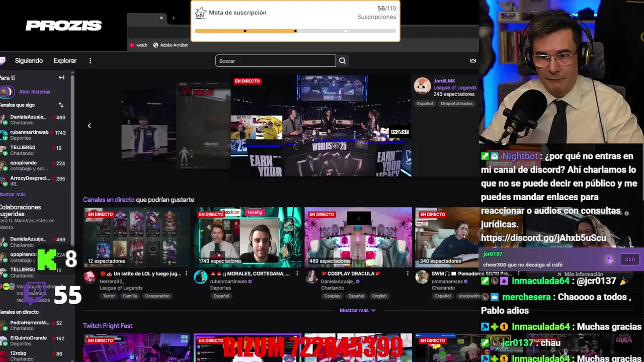Open the Adobe Acrobat bookmark

click(171, 45)
